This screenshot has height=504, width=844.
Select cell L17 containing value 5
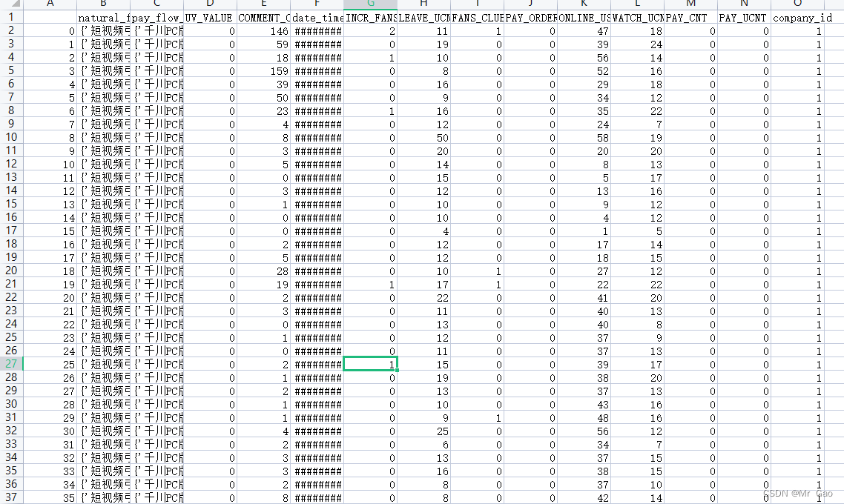637,231
